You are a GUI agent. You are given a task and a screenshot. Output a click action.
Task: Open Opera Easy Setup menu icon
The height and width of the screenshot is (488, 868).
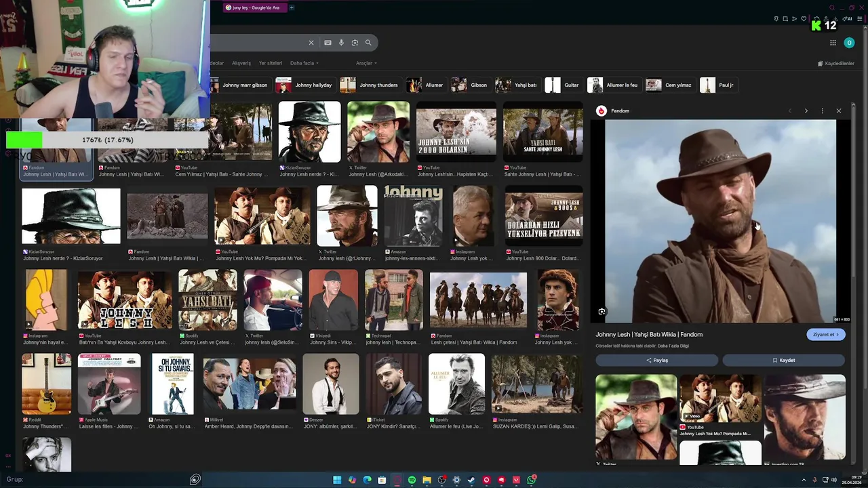[x=859, y=19]
